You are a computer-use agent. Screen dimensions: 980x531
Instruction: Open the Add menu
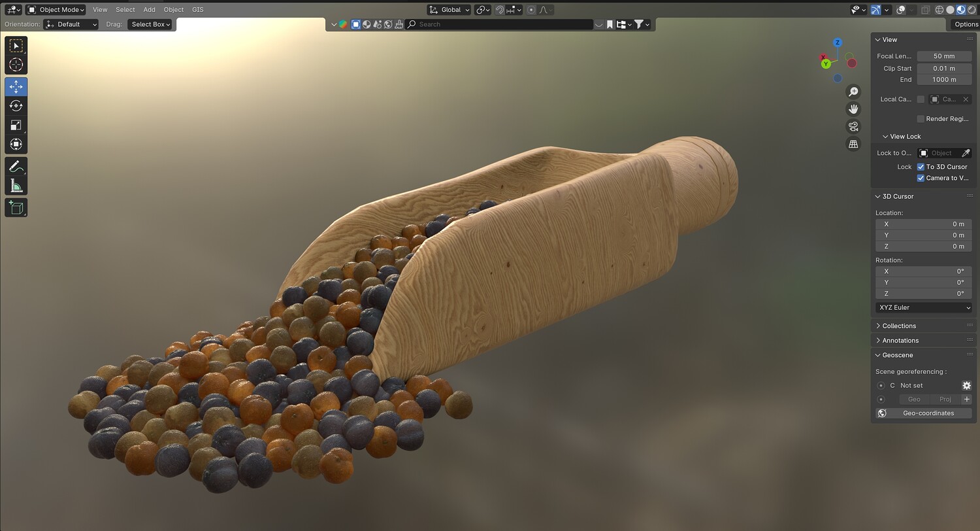tap(150, 10)
